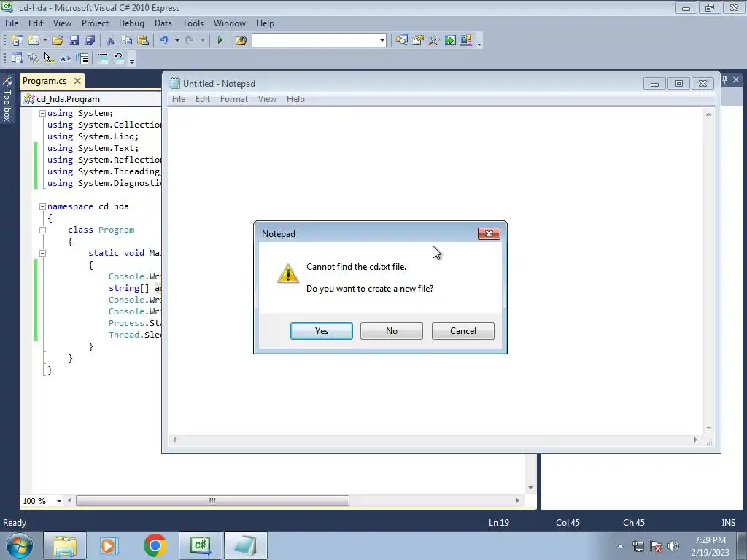
Task: Collapse the using directives outline block
Action: coord(42,113)
